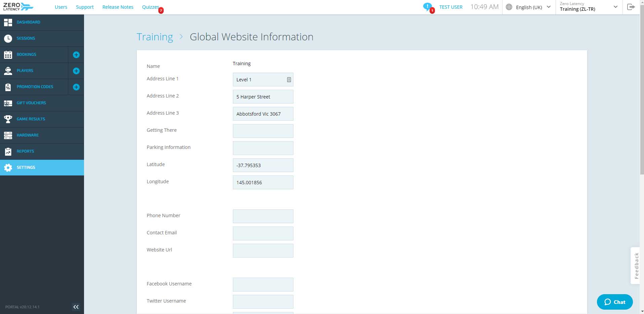Screen dimensions: 644x314
Task: Add a new player with plus icon
Action: coord(76,71)
